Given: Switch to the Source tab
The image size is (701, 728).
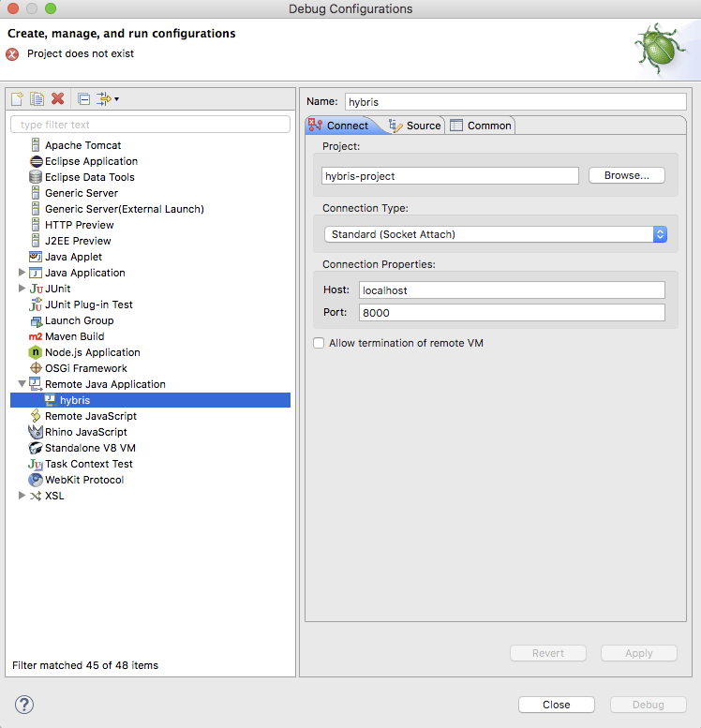Looking at the screenshot, I should 414,126.
